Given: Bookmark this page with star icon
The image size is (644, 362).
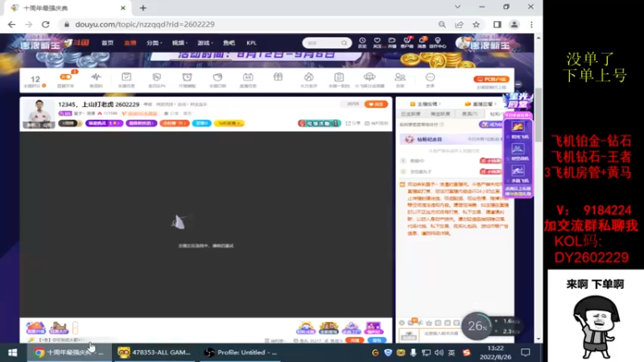Looking at the screenshot, I should click(x=476, y=25).
